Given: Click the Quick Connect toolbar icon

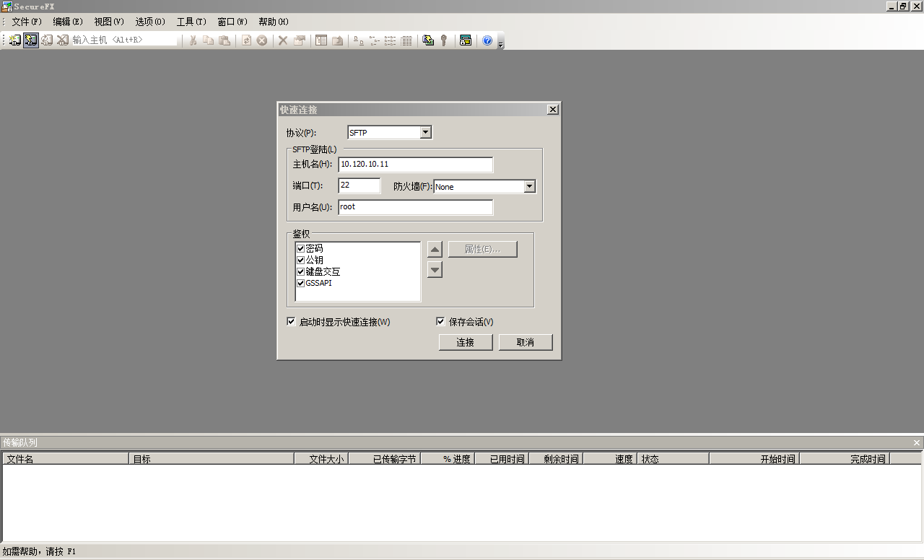Looking at the screenshot, I should (x=30, y=40).
